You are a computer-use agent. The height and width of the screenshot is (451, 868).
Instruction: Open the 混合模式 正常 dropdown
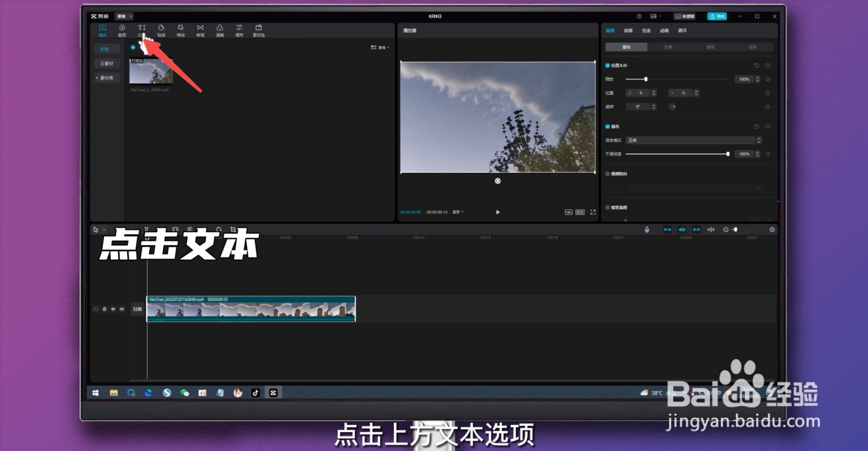point(694,140)
